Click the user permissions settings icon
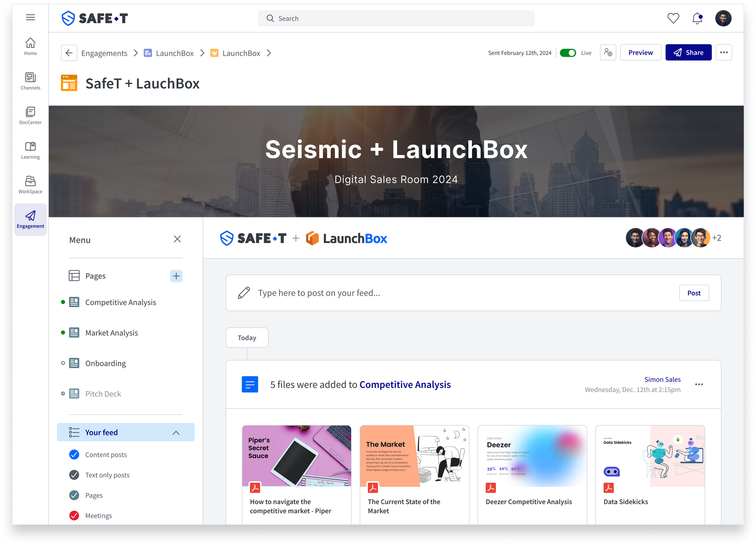 (x=608, y=53)
